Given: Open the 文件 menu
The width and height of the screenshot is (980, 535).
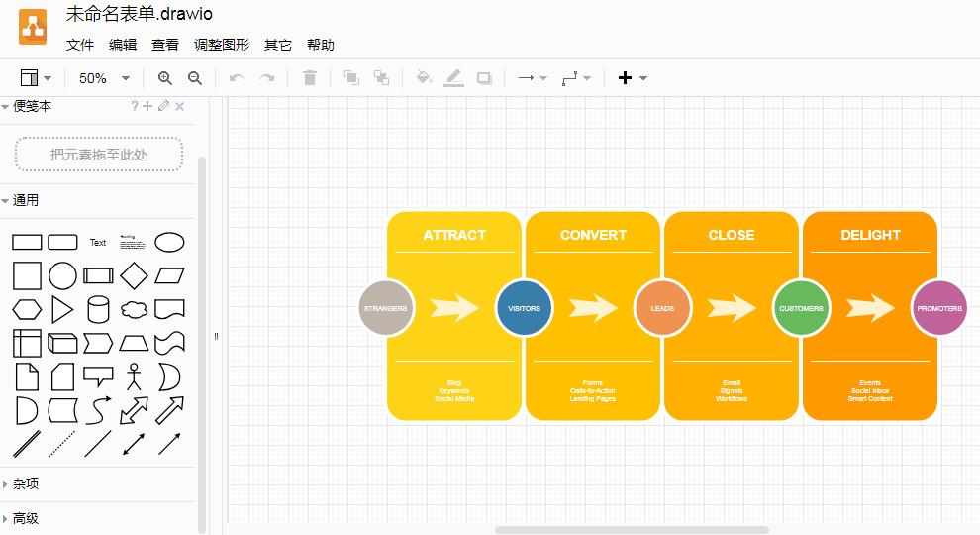Looking at the screenshot, I should click(80, 45).
